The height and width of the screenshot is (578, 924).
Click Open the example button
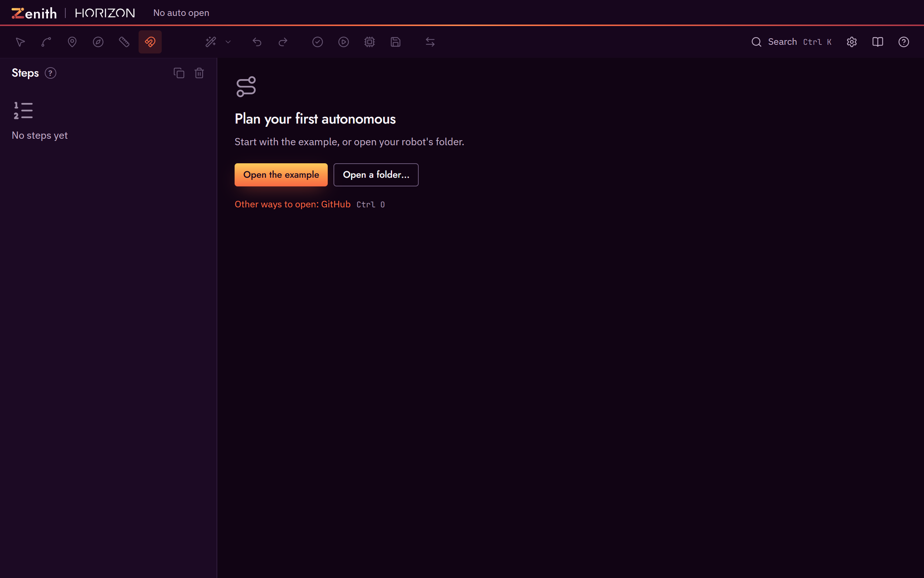(281, 175)
